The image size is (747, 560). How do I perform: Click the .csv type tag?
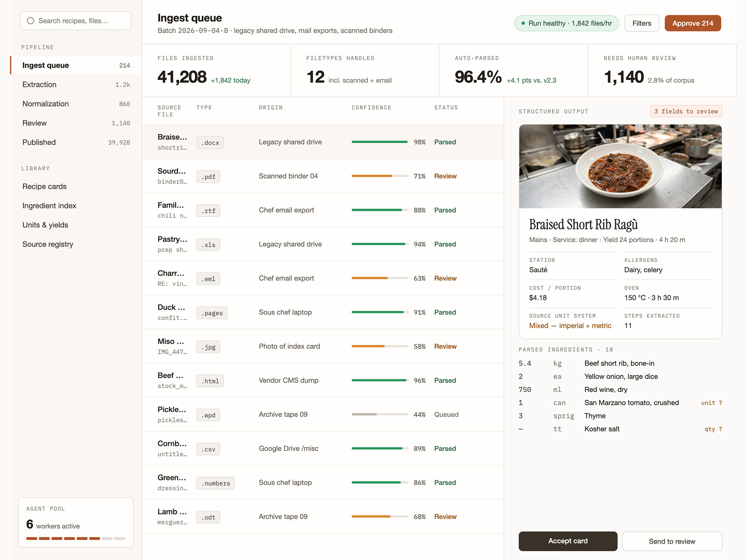pos(208,449)
